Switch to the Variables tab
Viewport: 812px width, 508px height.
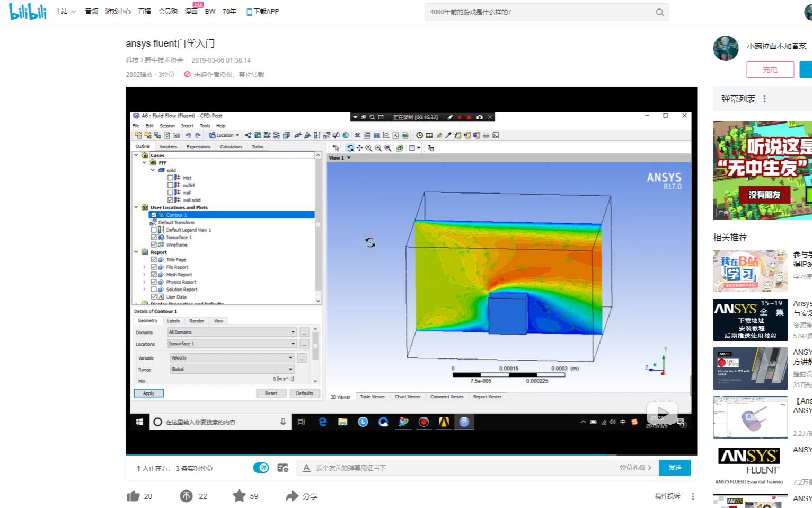pos(168,146)
